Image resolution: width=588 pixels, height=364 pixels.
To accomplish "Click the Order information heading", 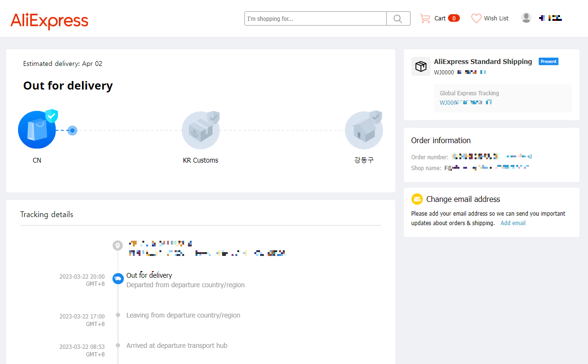I will pyautogui.click(x=441, y=140).
